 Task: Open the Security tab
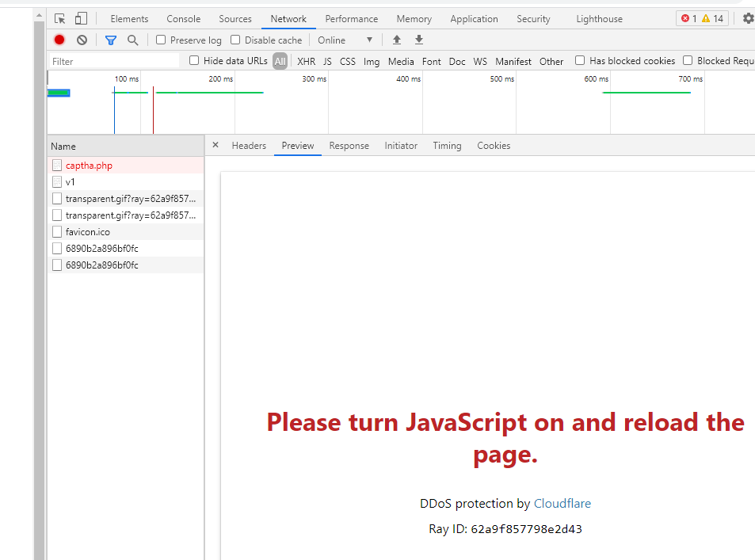[x=533, y=19]
